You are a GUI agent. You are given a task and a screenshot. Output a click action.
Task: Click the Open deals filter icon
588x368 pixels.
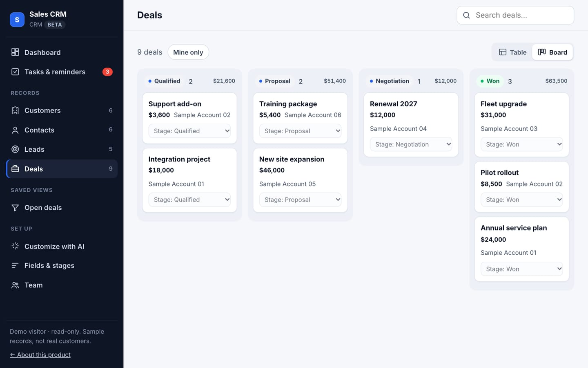[x=15, y=208]
